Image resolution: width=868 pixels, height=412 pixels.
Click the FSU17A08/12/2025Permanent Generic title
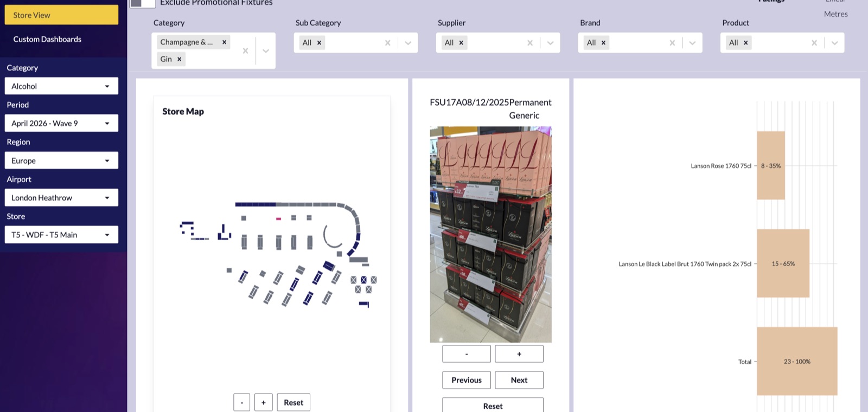(x=490, y=109)
